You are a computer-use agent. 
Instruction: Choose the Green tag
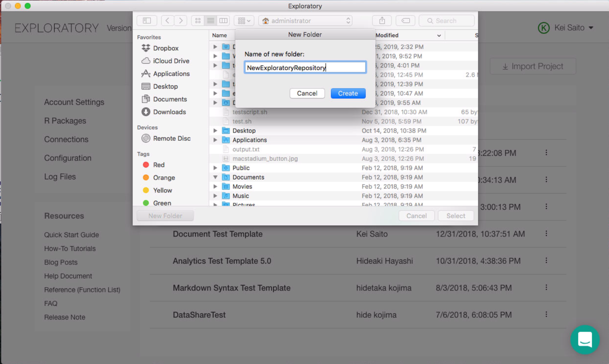click(x=157, y=203)
